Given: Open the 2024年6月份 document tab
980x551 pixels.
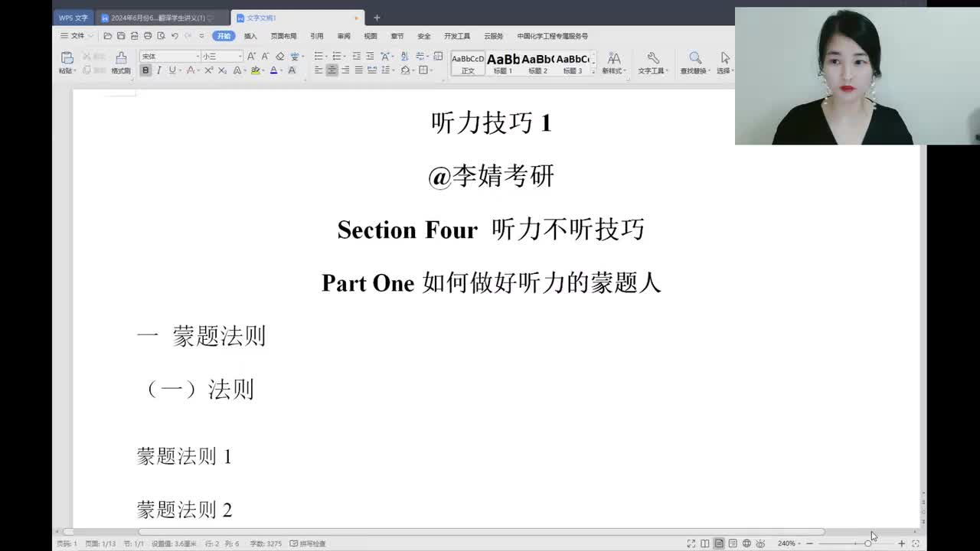Looking at the screenshot, I should click(163, 18).
